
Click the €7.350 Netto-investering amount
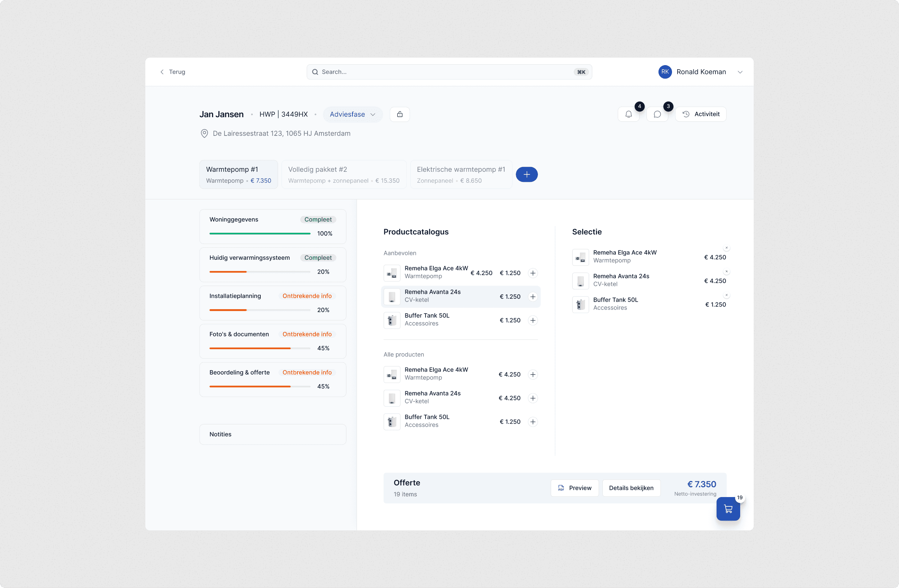pos(702,484)
